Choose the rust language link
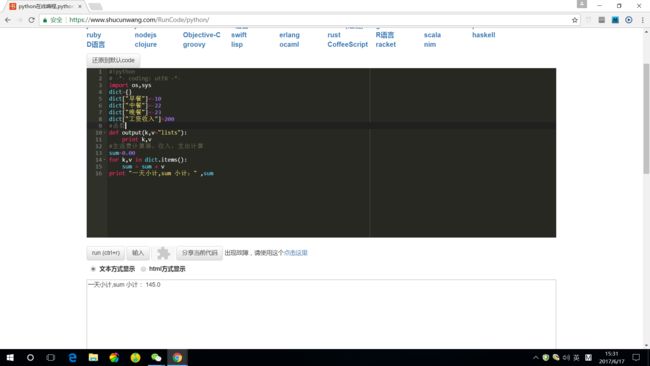This screenshot has width=650, height=366. point(334,35)
